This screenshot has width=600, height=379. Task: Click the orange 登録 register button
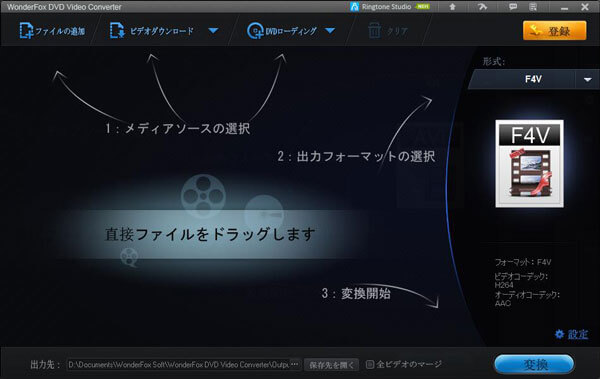[x=554, y=31]
